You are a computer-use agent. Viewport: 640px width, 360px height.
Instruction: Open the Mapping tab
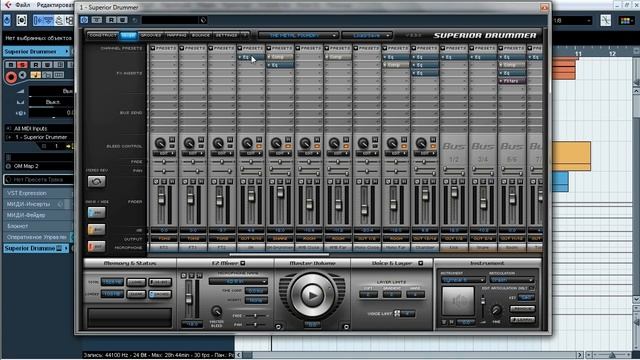(177, 36)
